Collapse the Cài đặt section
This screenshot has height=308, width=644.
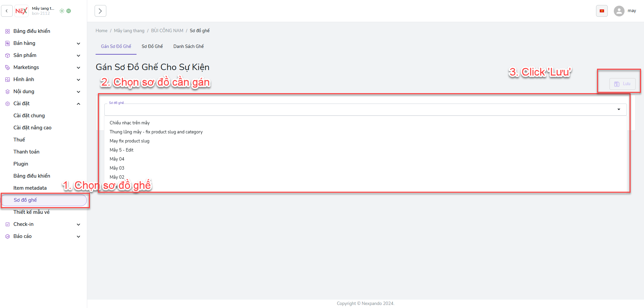click(78, 104)
